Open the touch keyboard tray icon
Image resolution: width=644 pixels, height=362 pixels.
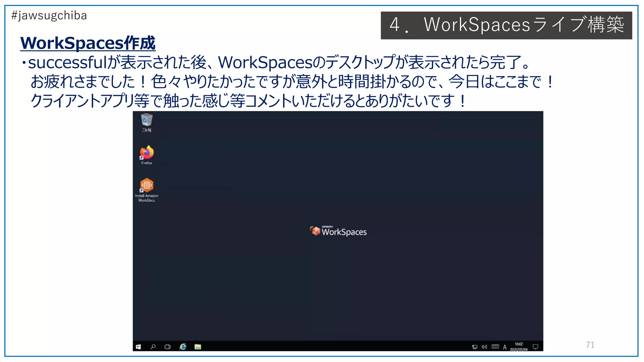point(495,347)
